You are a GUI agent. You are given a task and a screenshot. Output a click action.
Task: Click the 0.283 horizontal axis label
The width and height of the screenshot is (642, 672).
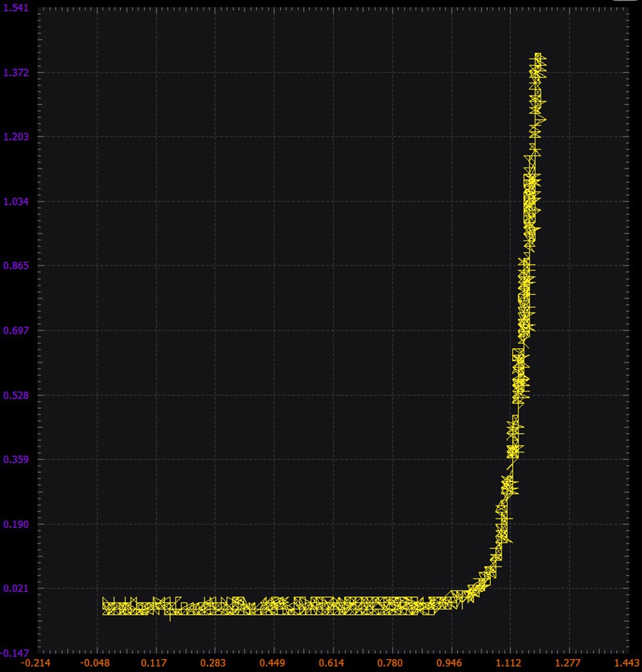pos(213,663)
